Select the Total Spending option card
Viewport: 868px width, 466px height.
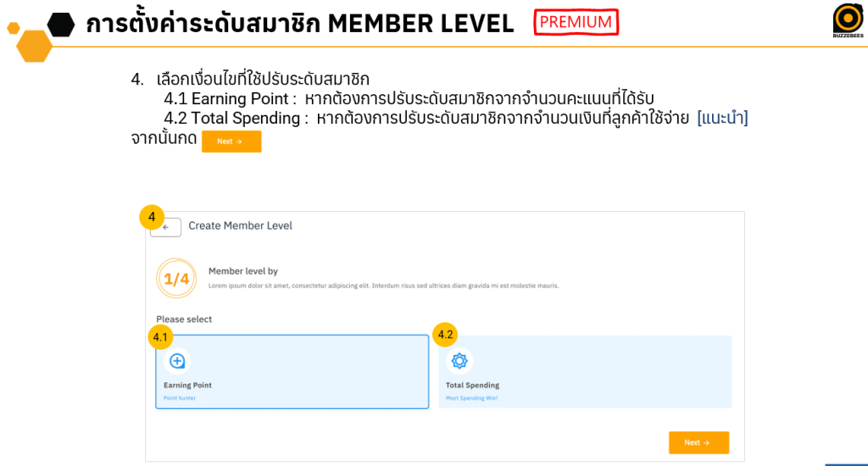585,371
